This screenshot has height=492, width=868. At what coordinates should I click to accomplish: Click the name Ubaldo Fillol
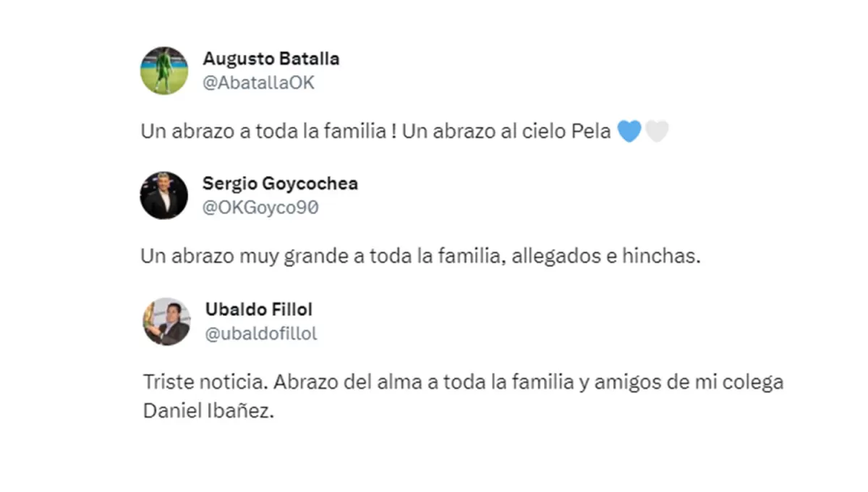[x=259, y=309]
